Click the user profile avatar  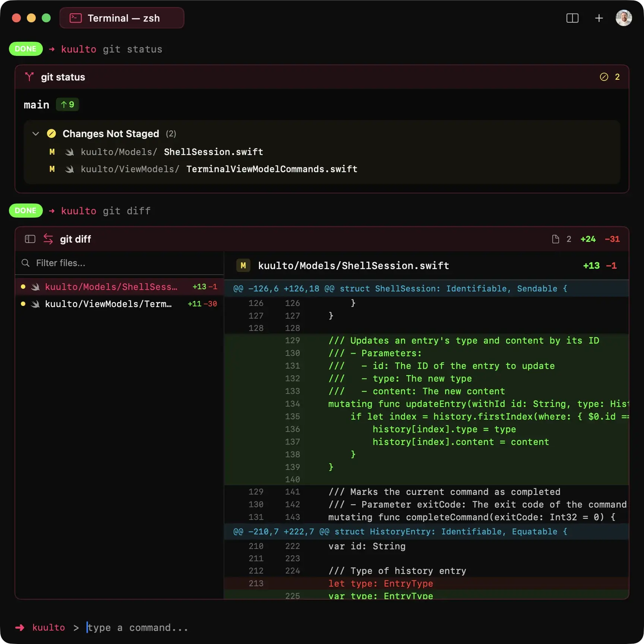tap(623, 18)
